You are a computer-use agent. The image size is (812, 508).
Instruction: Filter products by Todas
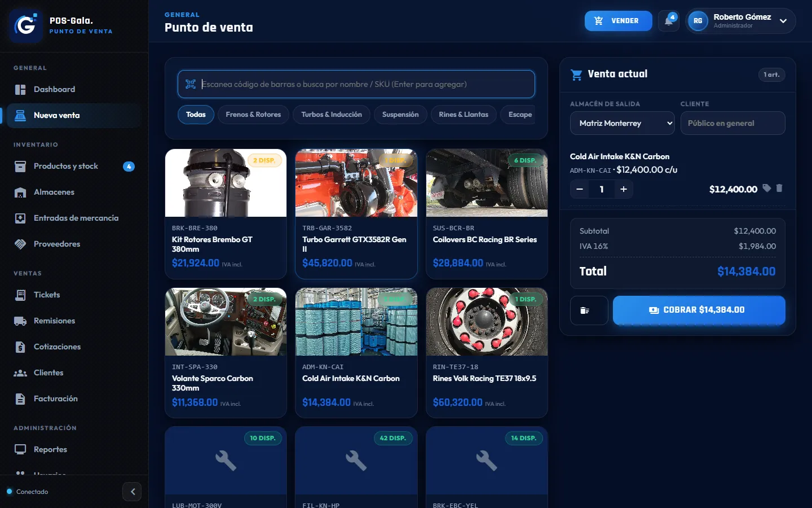click(x=196, y=115)
